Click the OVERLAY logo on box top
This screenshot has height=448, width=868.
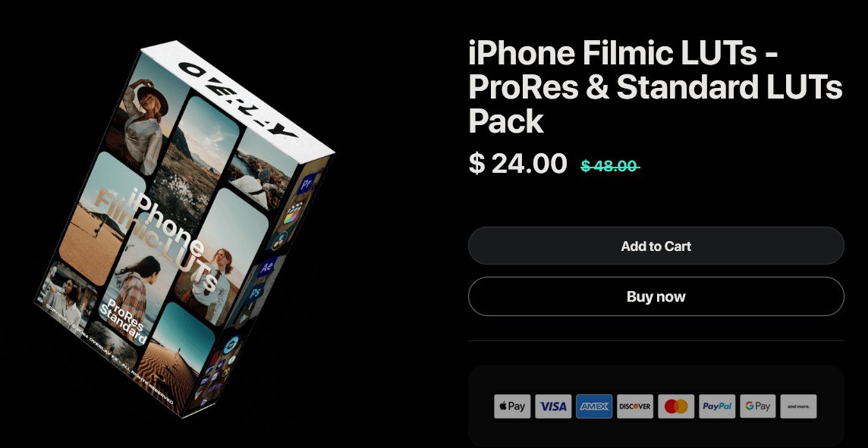[x=238, y=99]
